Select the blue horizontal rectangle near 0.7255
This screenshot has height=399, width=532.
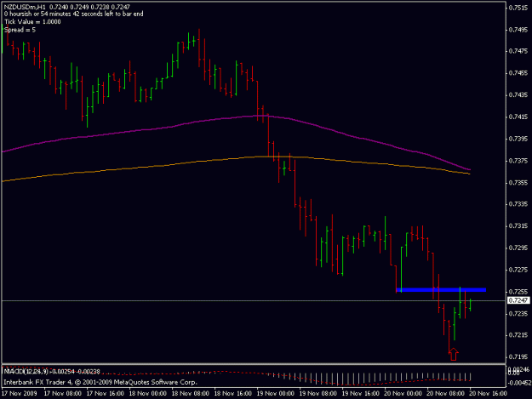[441, 290]
